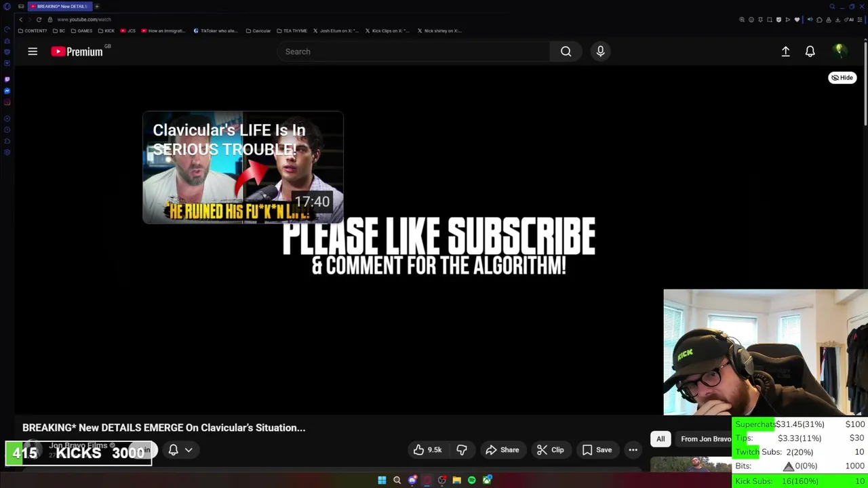
Task: Reload the page in browser toolbar
Action: pyautogui.click(x=39, y=20)
